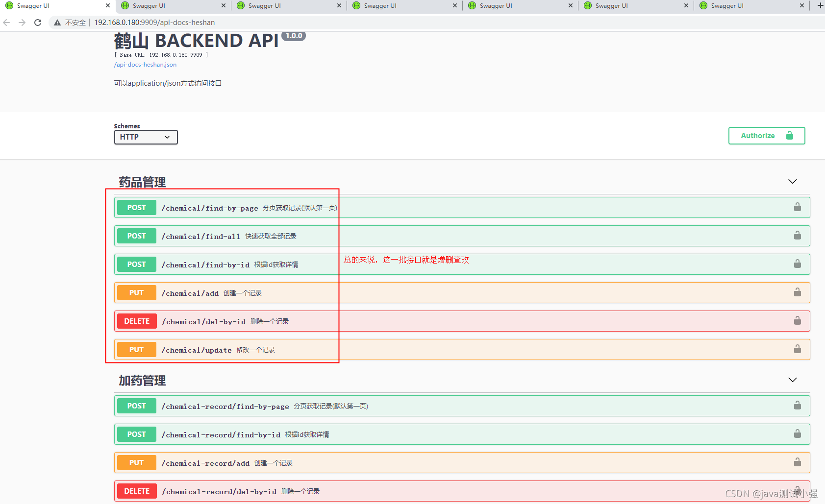Screen dimensions: 825x504
Task: Click the Base URL 192.168.0.180:9909 text
Action: (161, 55)
